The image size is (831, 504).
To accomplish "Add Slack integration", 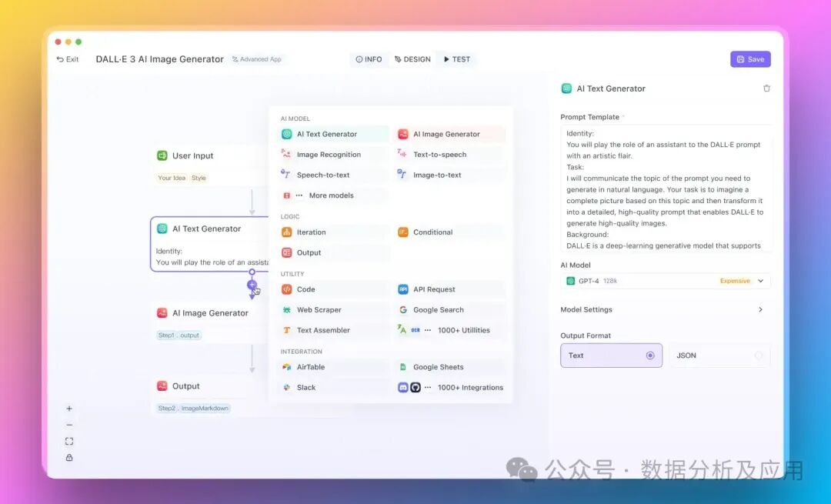I will click(334, 387).
